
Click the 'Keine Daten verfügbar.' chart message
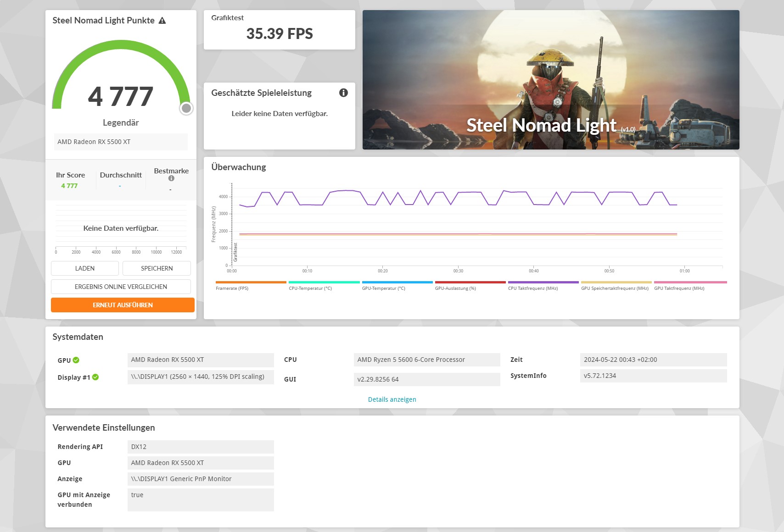pos(121,228)
